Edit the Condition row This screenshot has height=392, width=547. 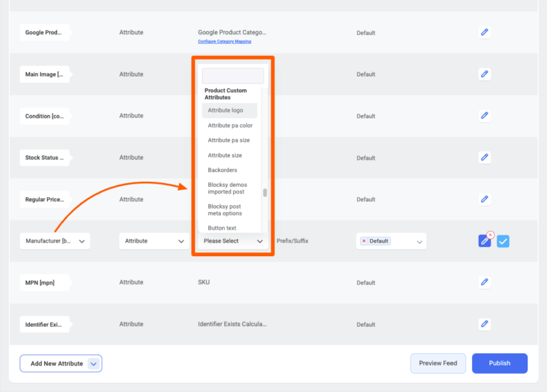point(484,116)
